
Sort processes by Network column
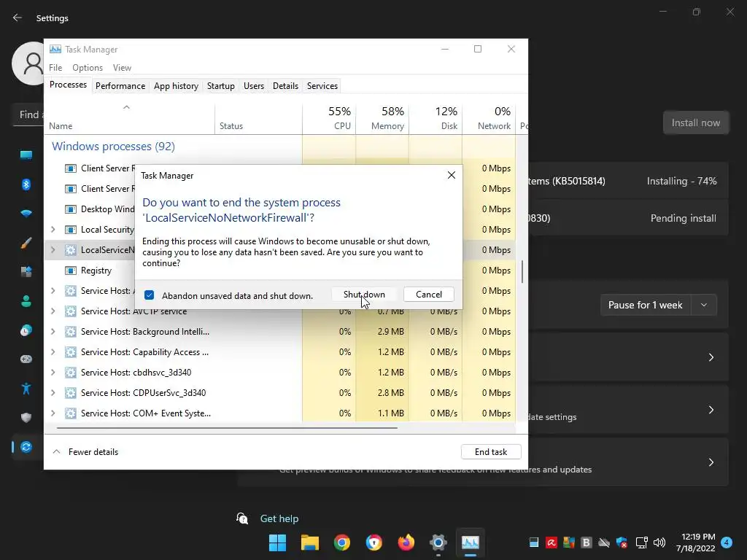[x=489, y=117]
